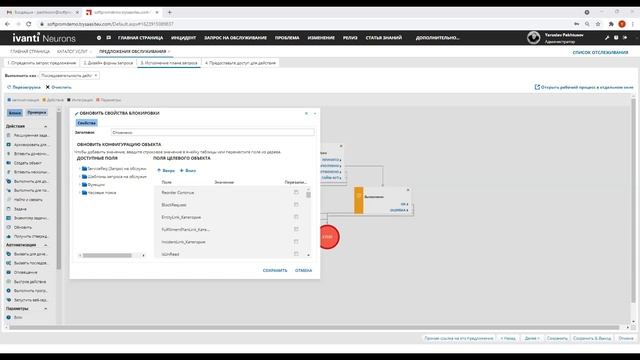Click the Очистить clear button
The image size is (640, 360).
pos(58,87)
